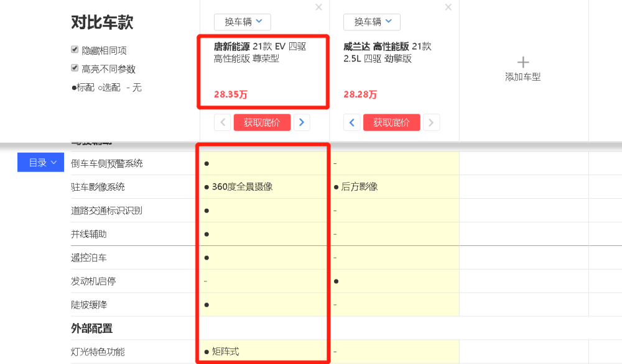This screenshot has width=622, height=364.
Task: Click the 后方影像 cell value
Action: pos(360,187)
